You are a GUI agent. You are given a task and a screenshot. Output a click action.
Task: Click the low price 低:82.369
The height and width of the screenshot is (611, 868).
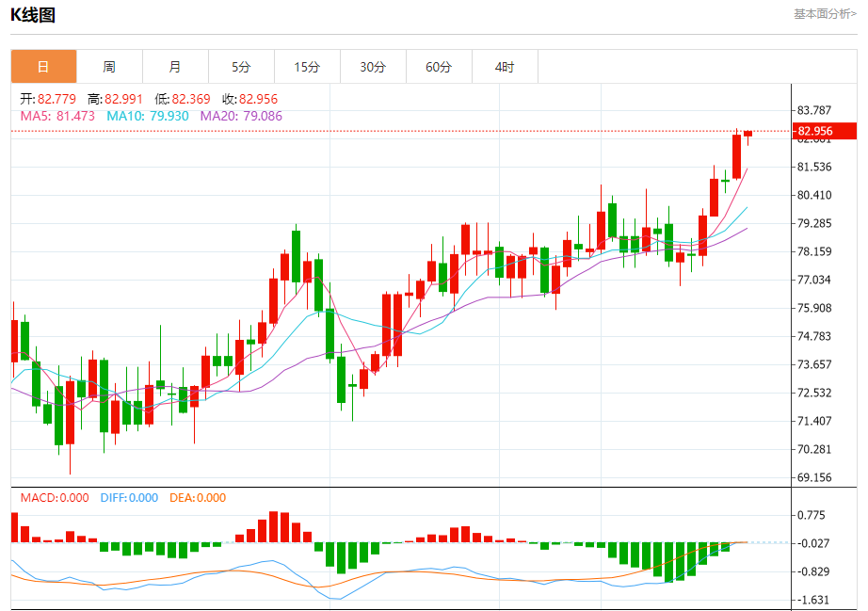tap(182, 99)
